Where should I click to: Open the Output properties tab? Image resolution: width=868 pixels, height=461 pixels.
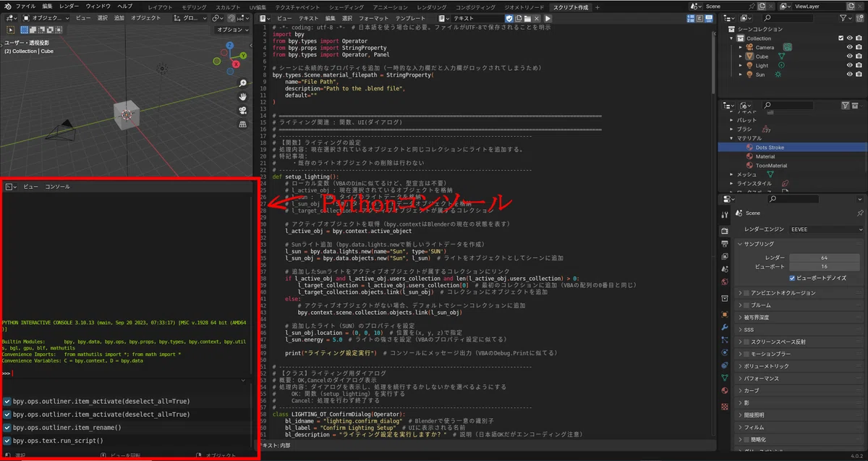[x=725, y=243]
